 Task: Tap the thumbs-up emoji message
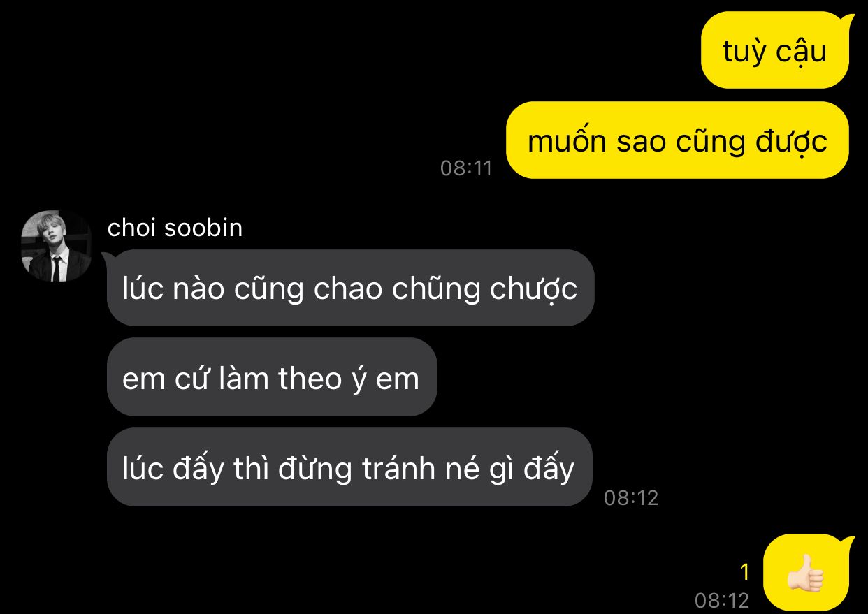point(806,573)
